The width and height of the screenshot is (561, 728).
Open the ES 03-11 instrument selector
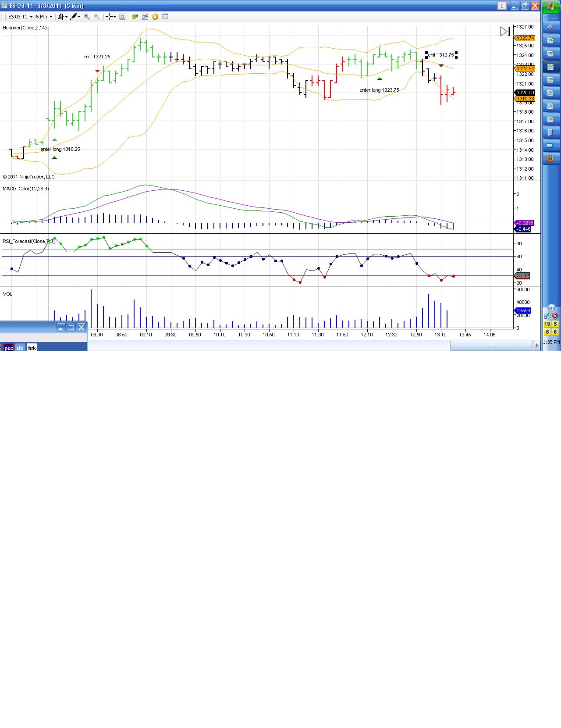coord(20,17)
